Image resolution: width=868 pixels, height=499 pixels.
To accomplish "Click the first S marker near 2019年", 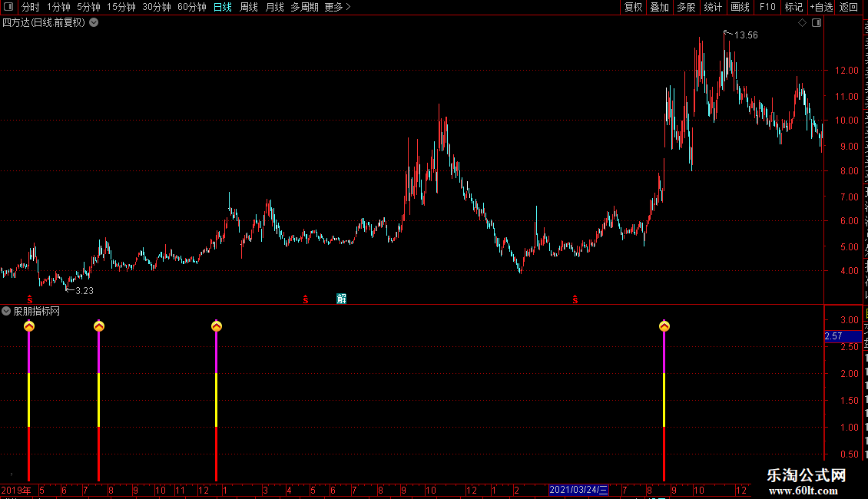I will click(30, 299).
